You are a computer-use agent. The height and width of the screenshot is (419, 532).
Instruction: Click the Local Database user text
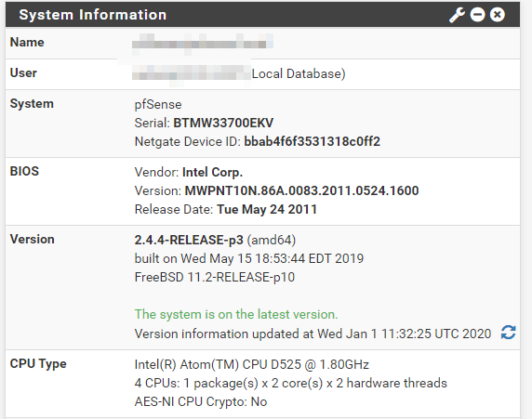point(299,73)
